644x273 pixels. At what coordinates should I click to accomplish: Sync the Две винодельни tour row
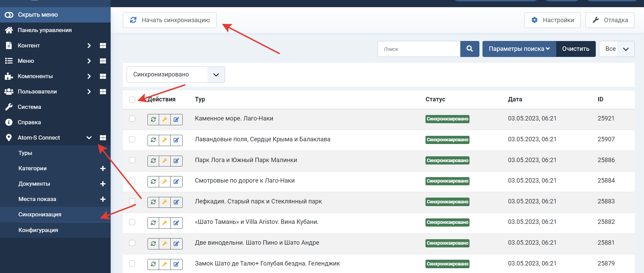tap(153, 244)
